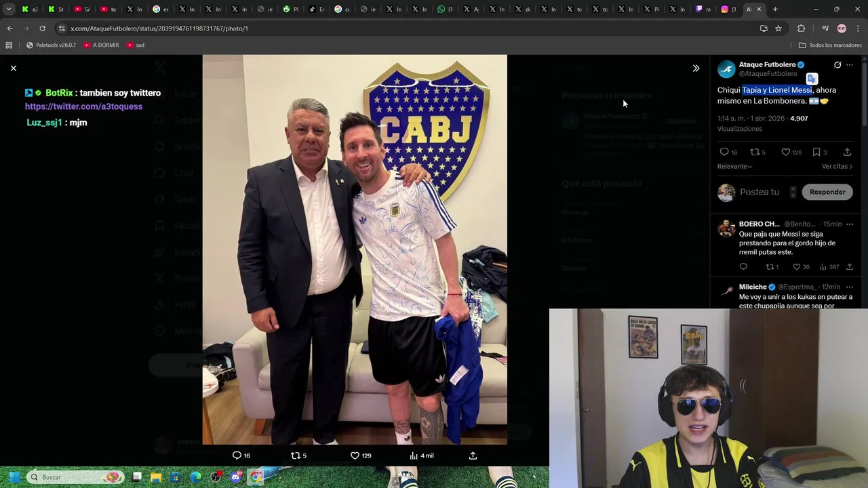Open the Grok icon on Ataque Futbolero tweet
This screenshot has height=488, width=868.
[837, 65]
